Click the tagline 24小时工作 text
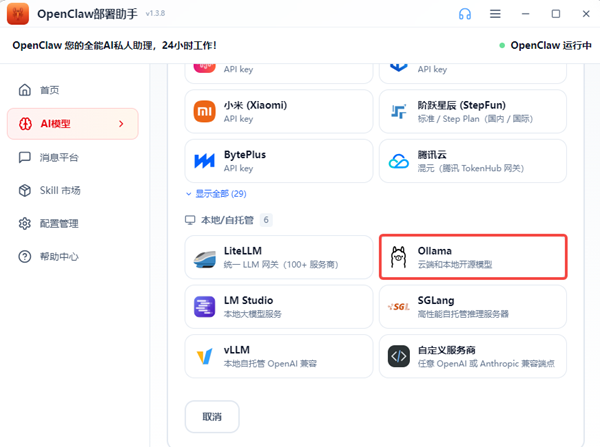Image resolution: width=600 pixels, height=447 pixels. pyautogui.click(x=189, y=46)
